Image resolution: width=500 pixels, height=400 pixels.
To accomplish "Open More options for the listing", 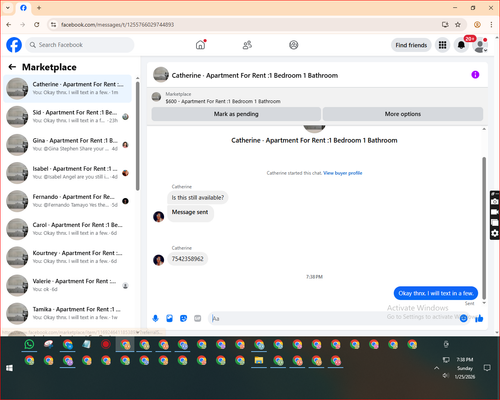I will click(403, 114).
